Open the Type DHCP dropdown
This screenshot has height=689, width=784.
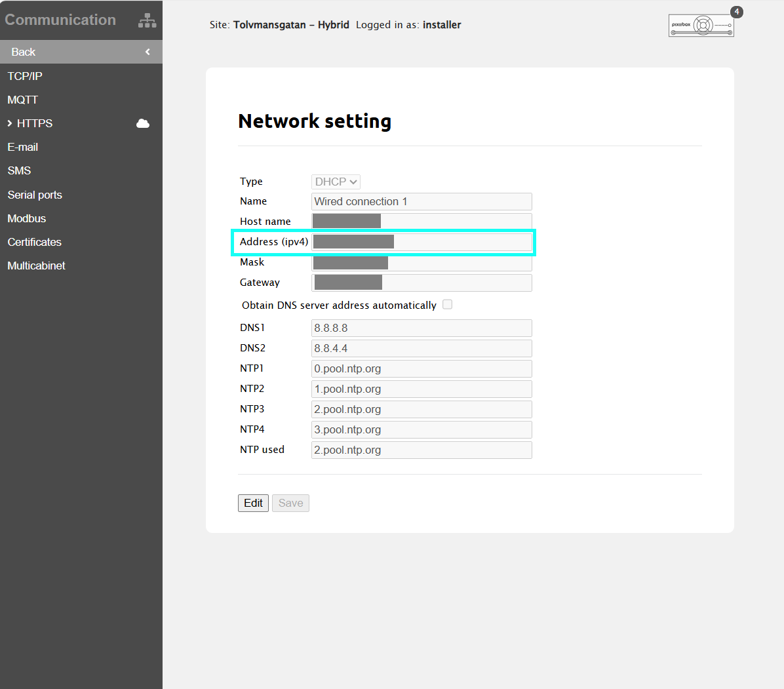click(336, 182)
